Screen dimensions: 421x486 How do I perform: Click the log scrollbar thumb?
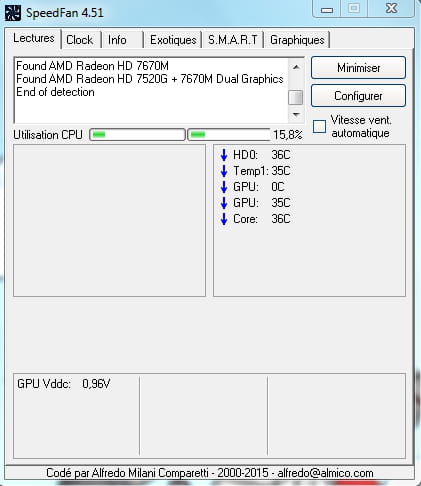click(x=296, y=98)
